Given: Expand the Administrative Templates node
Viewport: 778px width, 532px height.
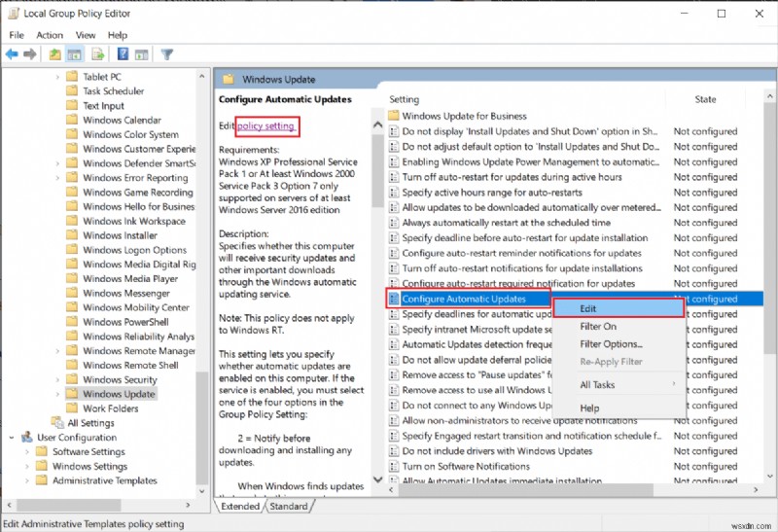Looking at the screenshot, I should tap(27, 480).
